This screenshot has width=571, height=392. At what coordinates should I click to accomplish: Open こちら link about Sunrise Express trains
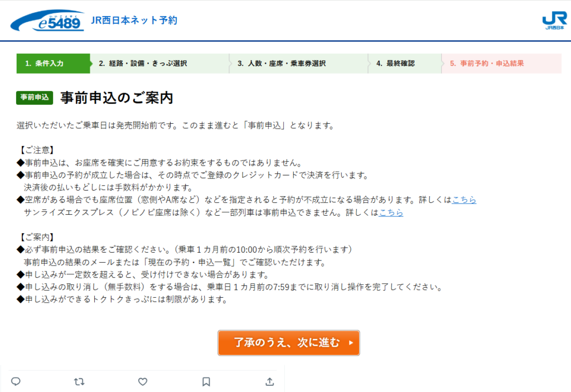click(x=391, y=212)
